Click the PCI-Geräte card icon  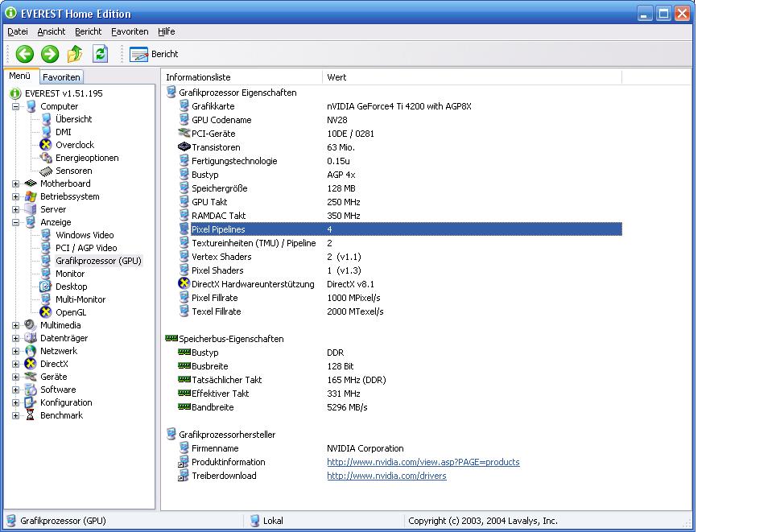184,133
